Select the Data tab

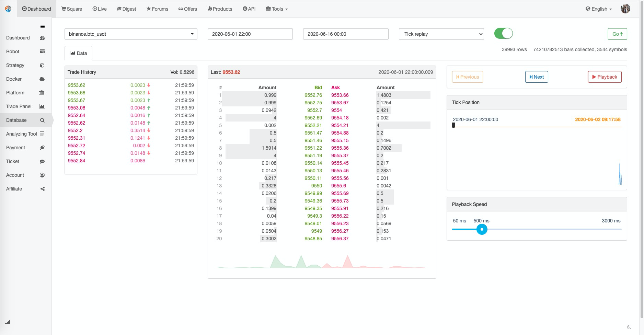point(78,53)
